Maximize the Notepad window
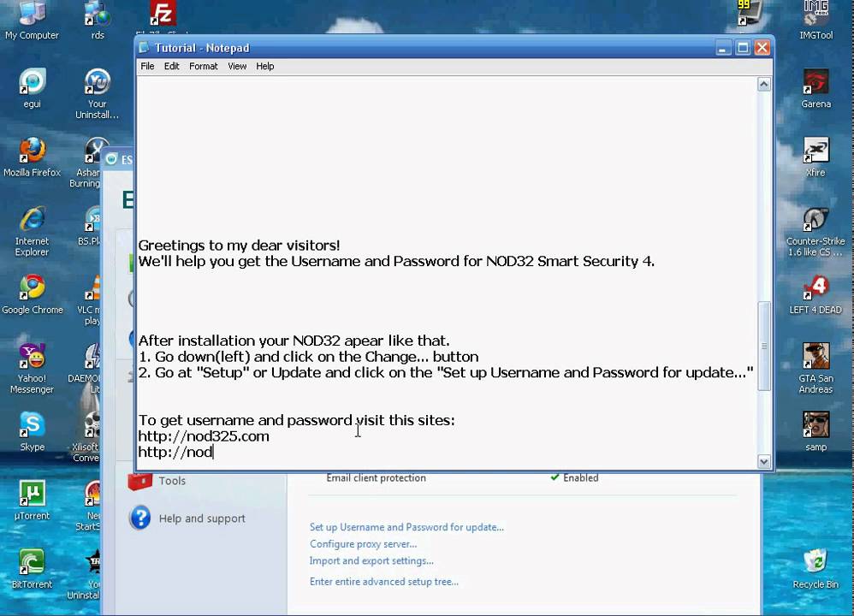Image resolution: width=854 pixels, height=616 pixels. [743, 48]
